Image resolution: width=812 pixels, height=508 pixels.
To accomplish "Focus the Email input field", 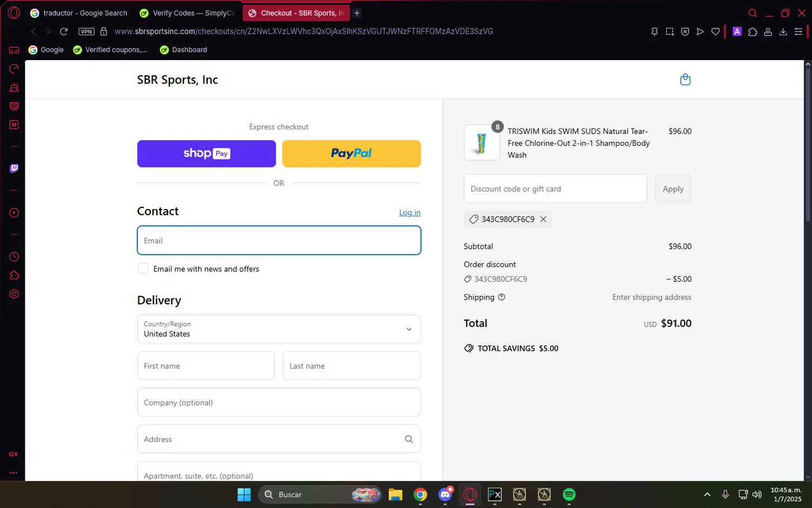I will pos(279,240).
